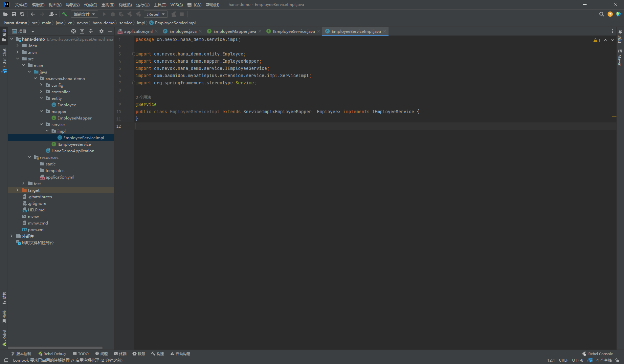Click the UTF-8 encoding status entry

(578, 360)
